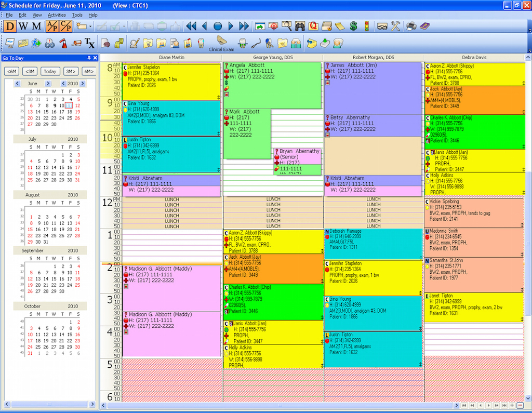
Task: Click the traffic light icon
Action: (366, 26)
